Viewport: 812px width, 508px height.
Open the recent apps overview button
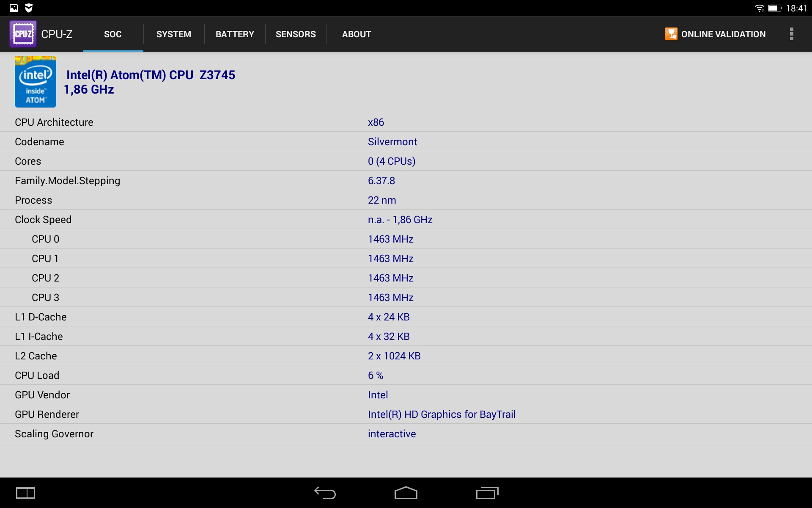tap(487, 493)
